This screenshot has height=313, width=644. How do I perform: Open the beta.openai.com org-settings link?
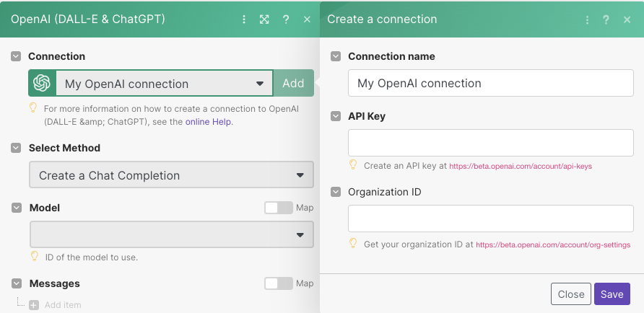[x=553, y=245]
